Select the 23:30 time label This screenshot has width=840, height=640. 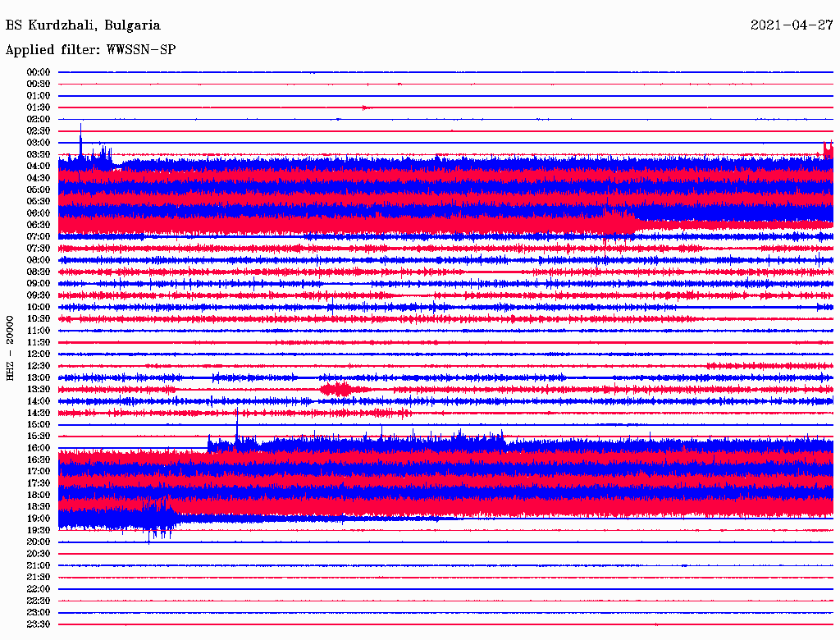pyautogui.click(x=39, y=624)
